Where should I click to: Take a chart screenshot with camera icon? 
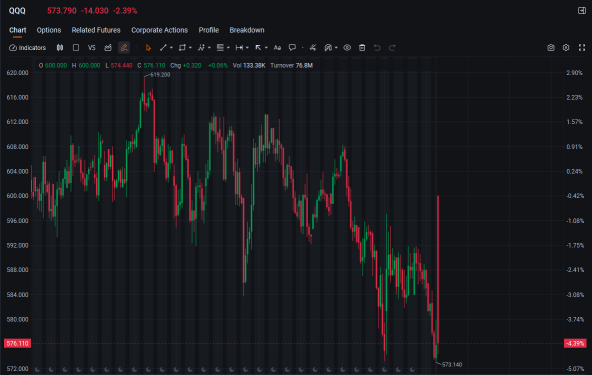point(551,48)
